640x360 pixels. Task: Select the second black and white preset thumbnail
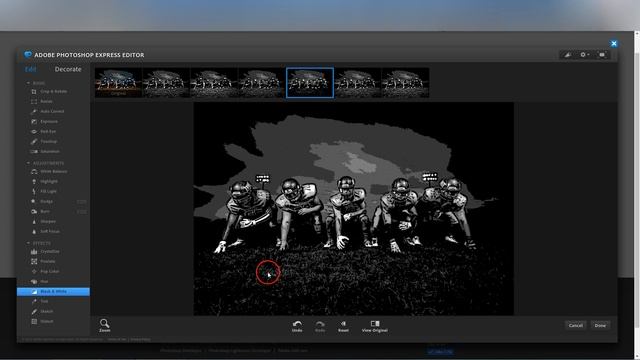click(x=166, y=83)
